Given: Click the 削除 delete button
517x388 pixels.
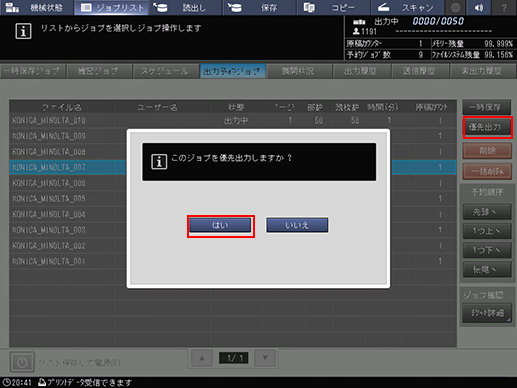Looking at the screenshot, I should [x=487, y=151].
